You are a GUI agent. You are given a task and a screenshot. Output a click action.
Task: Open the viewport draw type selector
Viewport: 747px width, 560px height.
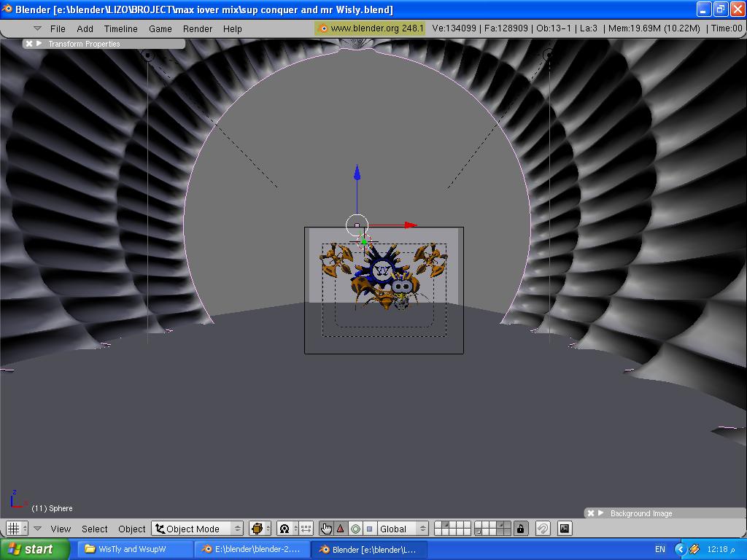tap(260, 529)
